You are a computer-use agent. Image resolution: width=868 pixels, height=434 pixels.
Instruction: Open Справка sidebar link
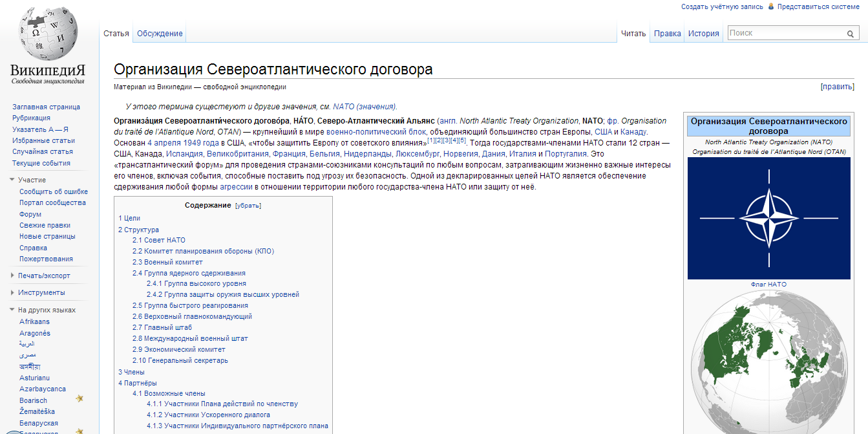coord(33,248)
